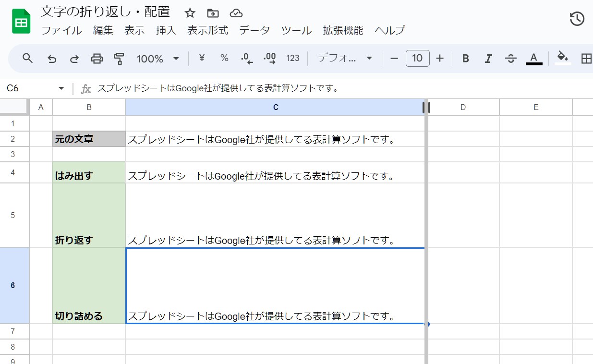The height and width of the screenshot is (364, 593).
Task: Open the データ menu
Action: point(255,30)
